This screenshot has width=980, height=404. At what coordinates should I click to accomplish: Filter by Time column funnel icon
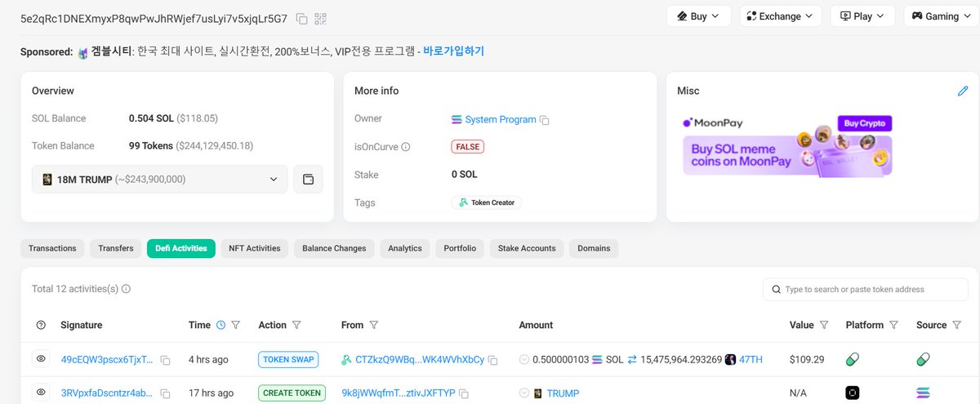coord(236,325)
